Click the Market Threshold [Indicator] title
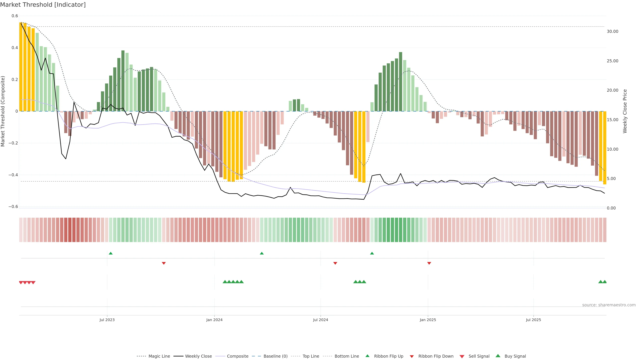Image resolution: width=644 pixels, height=362 pixels. (x=43, y=5)
